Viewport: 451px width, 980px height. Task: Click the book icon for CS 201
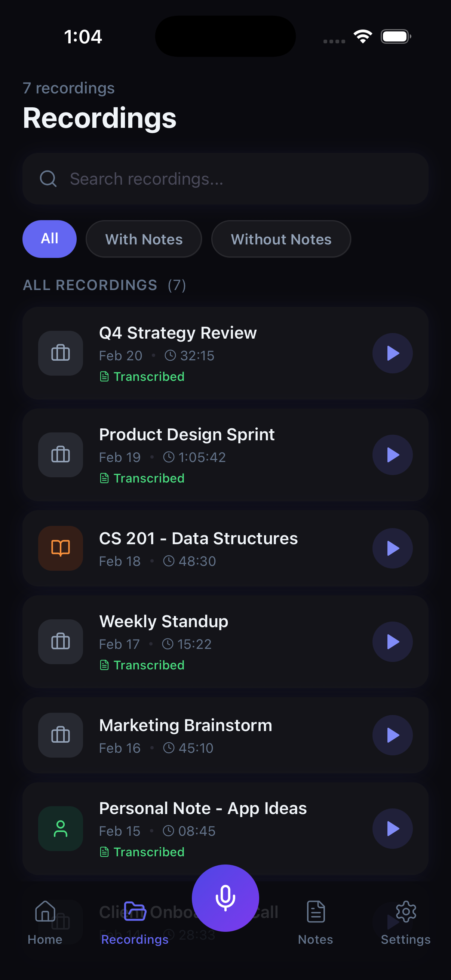point(61,548)
